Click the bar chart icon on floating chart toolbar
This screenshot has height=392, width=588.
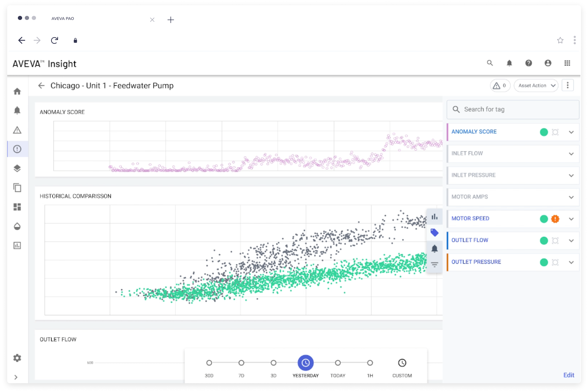[434, 217]
